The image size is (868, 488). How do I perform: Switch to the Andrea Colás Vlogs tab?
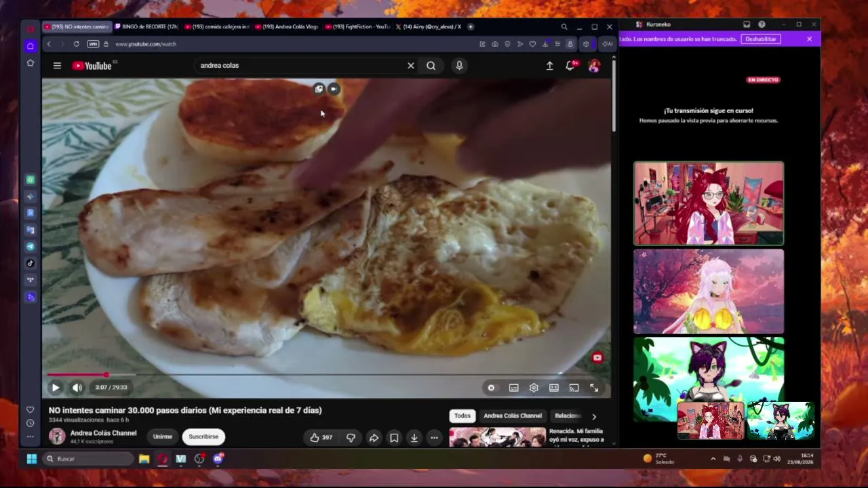tap(287, 27)
